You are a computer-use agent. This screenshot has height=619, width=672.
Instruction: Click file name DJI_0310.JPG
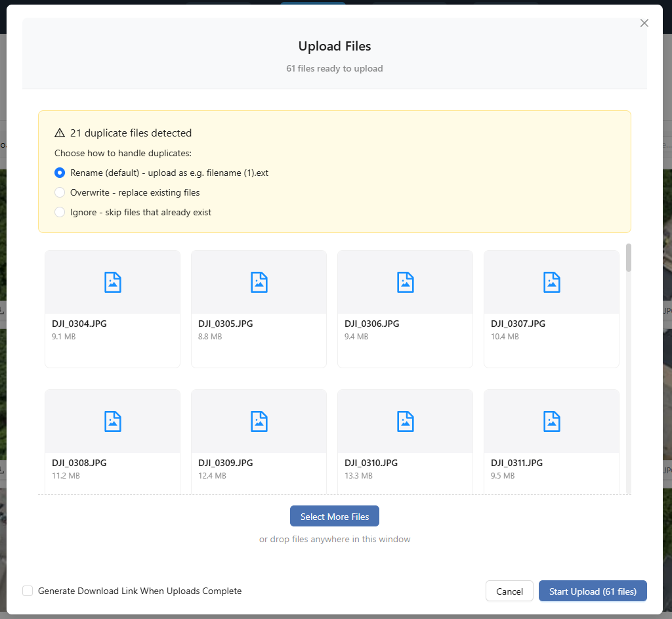click(371, 463)
